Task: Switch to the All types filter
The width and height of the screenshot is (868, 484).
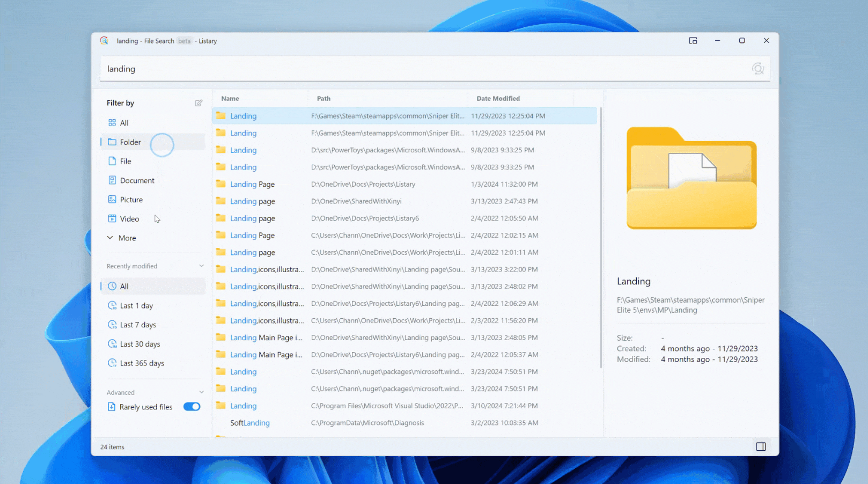Action: [124, 123]
